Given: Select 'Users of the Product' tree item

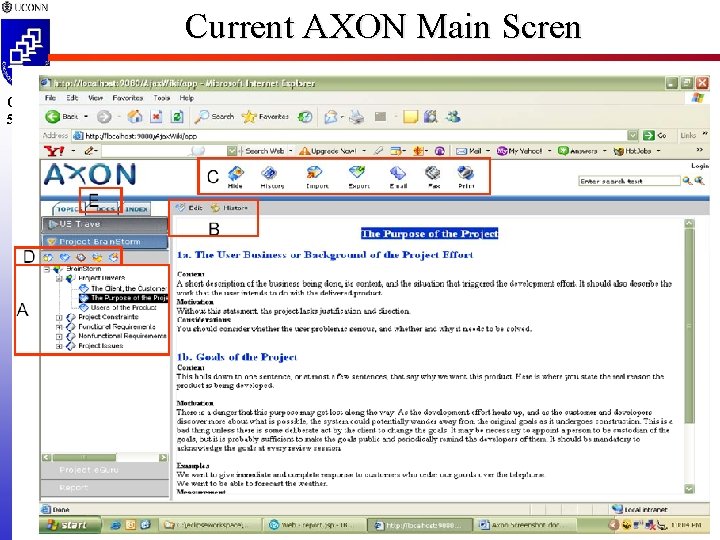Looking at the screenshot, I should tap(118, 307).
